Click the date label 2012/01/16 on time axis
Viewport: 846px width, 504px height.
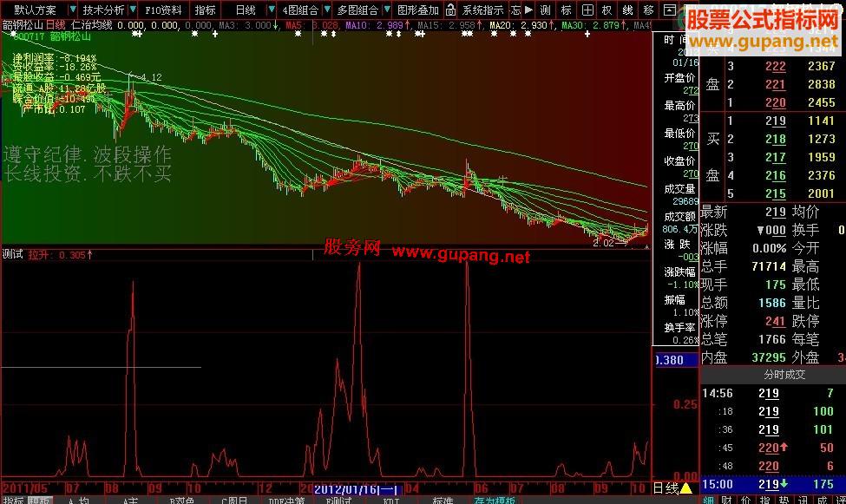click(357, 489)
